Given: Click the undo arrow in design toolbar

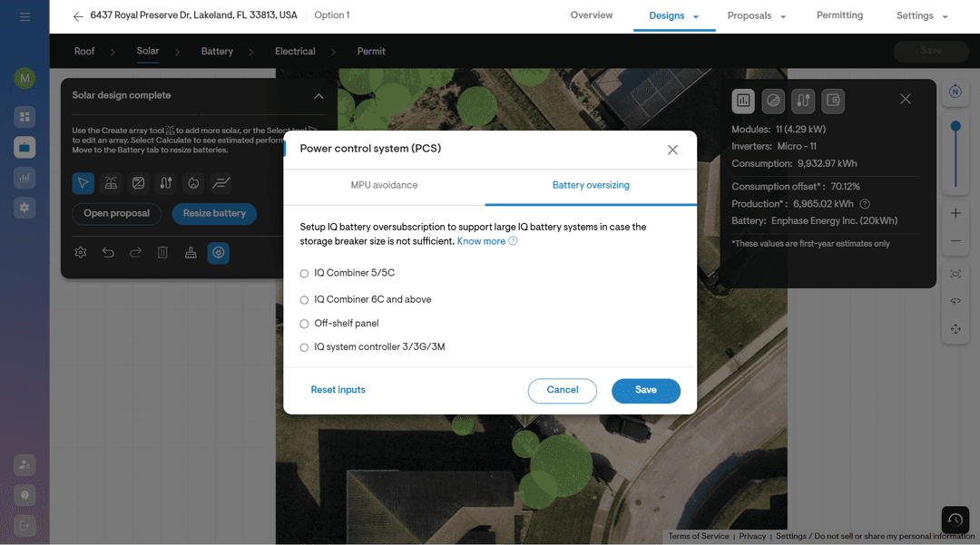Looking at the screenshot, I should tap(108, 253).
